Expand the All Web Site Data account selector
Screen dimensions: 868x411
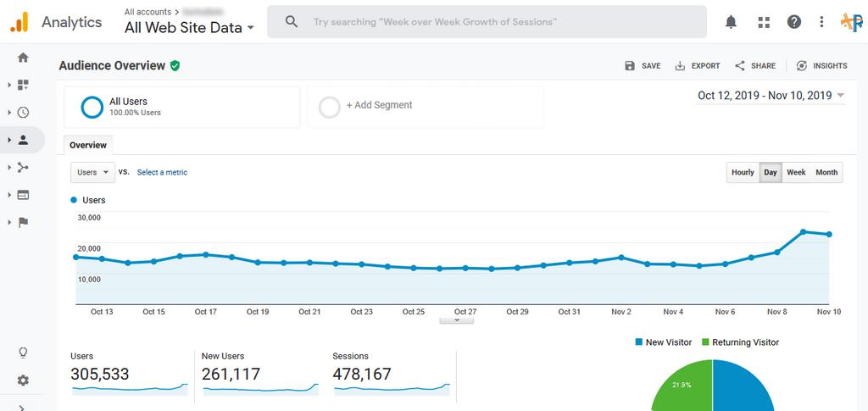click(x=189, y=27)
